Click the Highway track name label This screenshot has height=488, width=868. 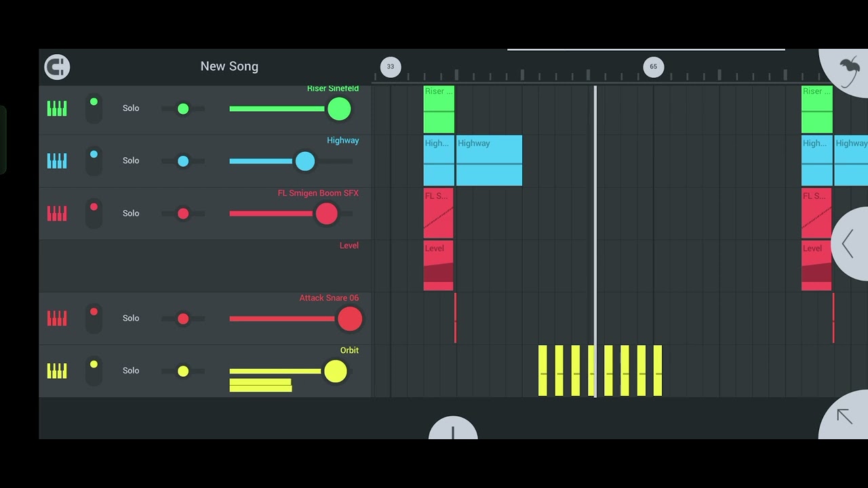tap(343, 140)
